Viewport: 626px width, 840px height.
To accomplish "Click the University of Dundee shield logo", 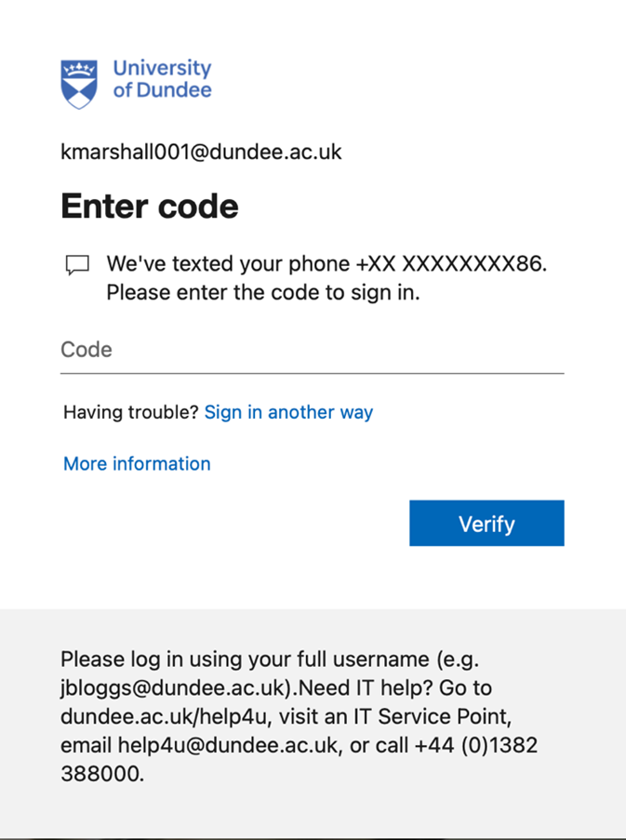I will (79, 84).
